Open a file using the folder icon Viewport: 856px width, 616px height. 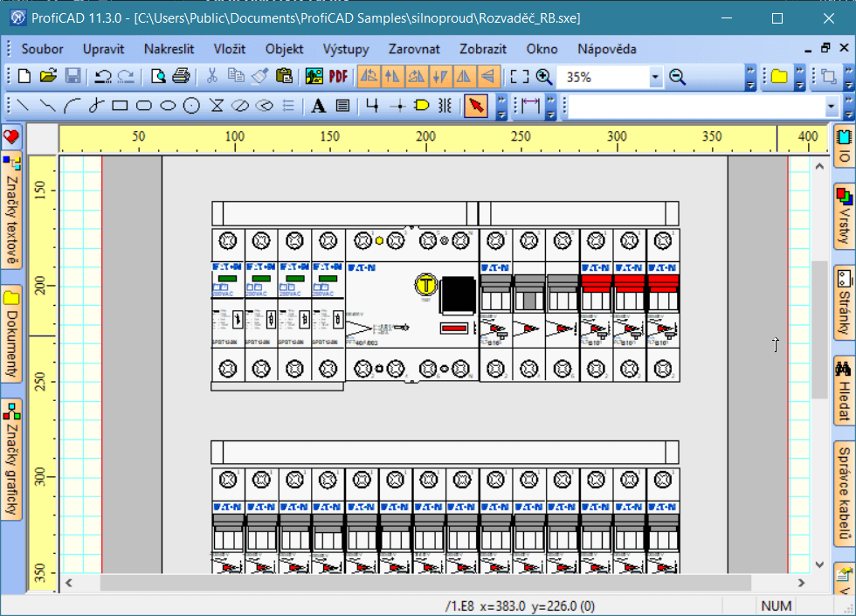point(48,76)
